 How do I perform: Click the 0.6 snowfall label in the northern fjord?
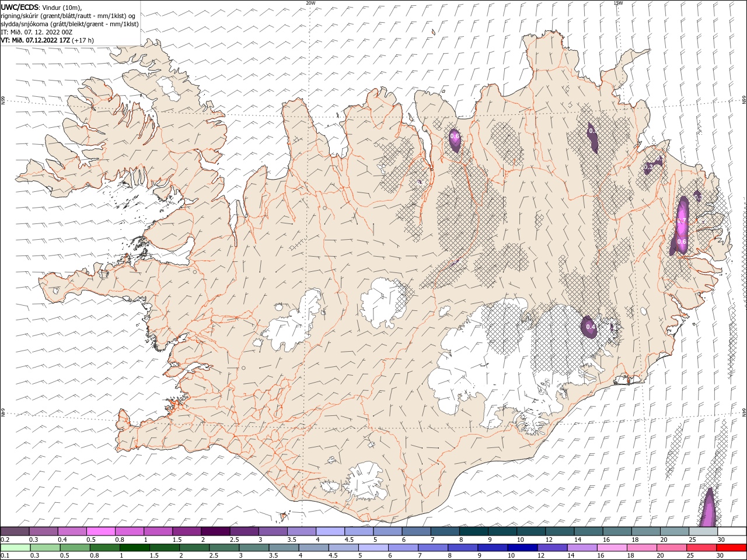[x=455, y=136]
